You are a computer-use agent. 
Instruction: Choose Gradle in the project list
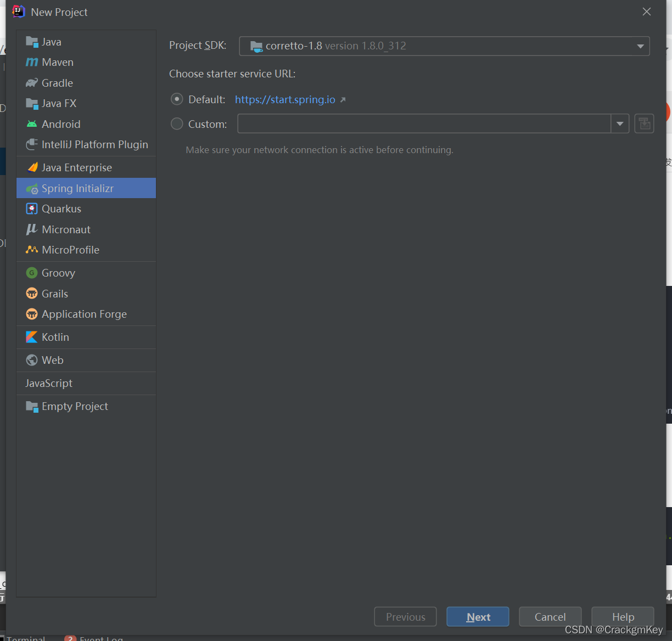tap(86, 83)
